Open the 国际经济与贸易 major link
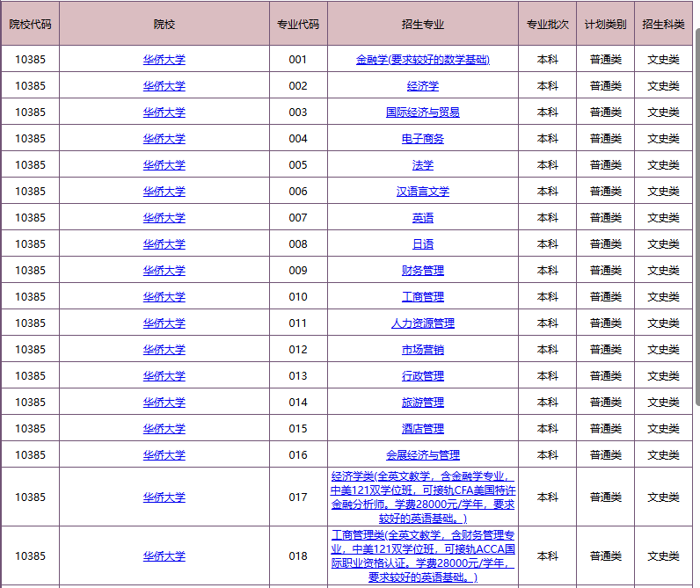The width and height of the screenshot is (700, 588). [423, 112]
